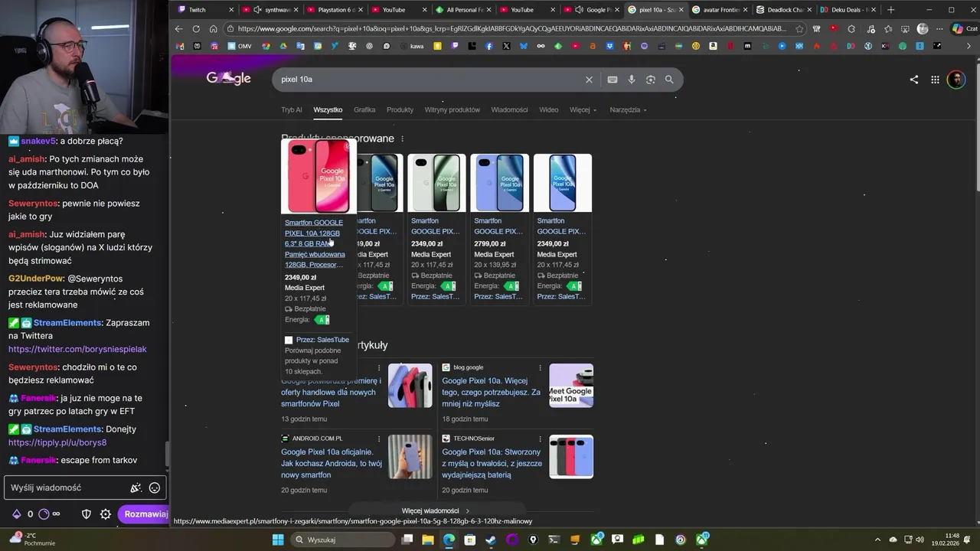Viewport: 980px width, 551px height.
Task: Reload the page in browser
Action: (x=196, y=29)
